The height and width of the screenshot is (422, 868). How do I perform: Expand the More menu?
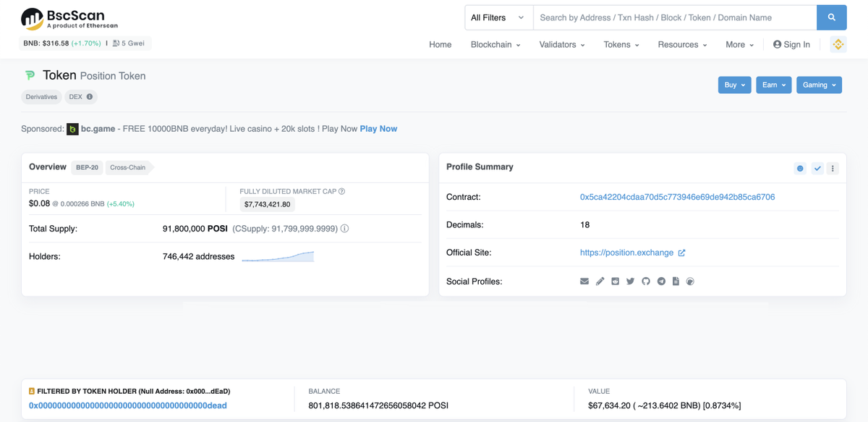739,44
